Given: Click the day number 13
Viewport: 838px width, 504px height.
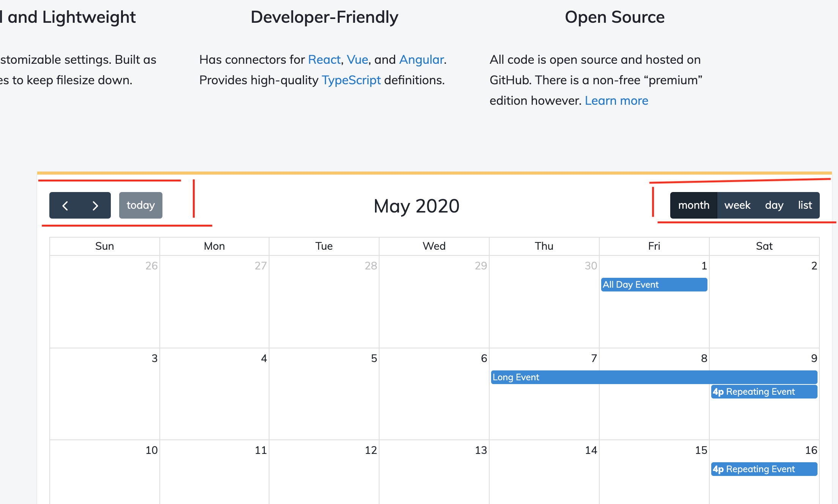Looking at the screenshot, I should tap(480, 450).
